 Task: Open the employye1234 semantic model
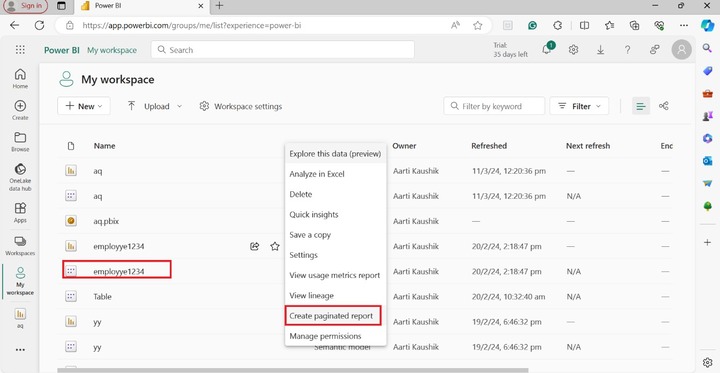click(x=118, y=271)
